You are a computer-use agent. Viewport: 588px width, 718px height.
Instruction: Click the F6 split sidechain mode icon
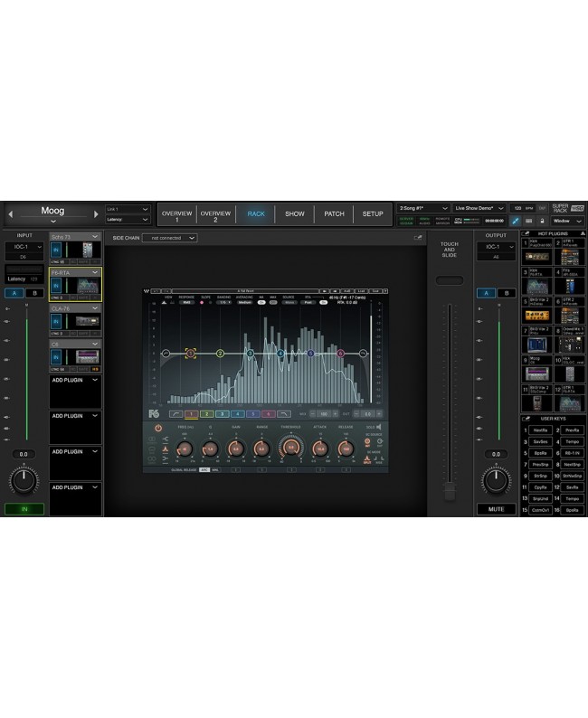(x=367, y=458)
